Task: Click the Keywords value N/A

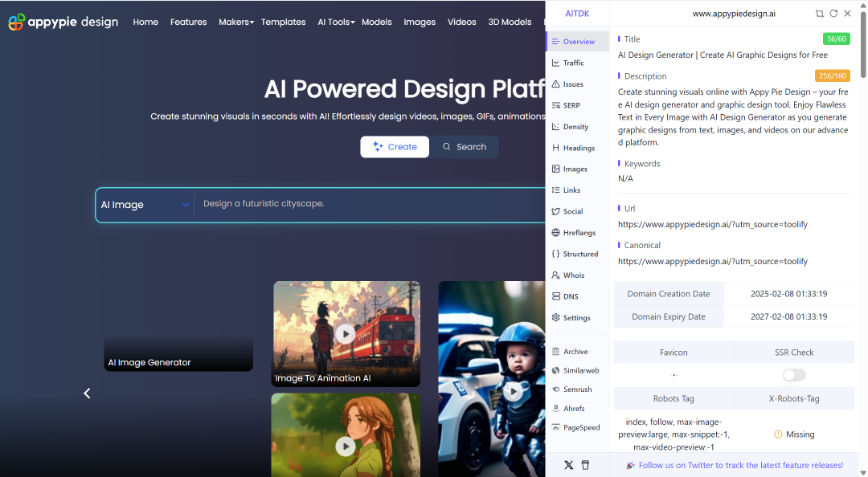Action: pos(625,179)
